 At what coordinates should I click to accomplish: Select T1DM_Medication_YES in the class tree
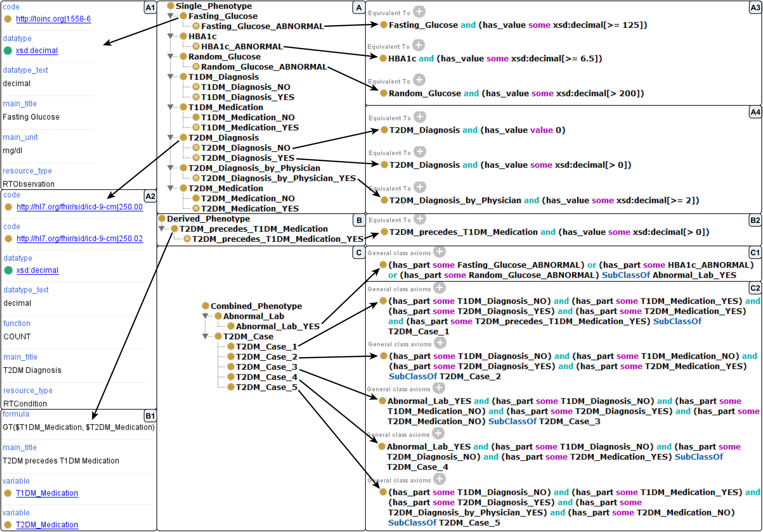tap(250, 128)
